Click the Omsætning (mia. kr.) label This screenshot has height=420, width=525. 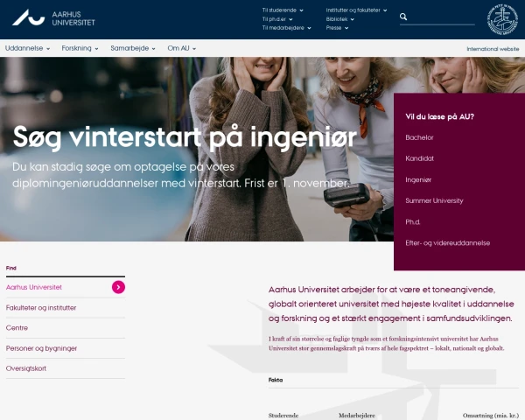tap(491, 416)
